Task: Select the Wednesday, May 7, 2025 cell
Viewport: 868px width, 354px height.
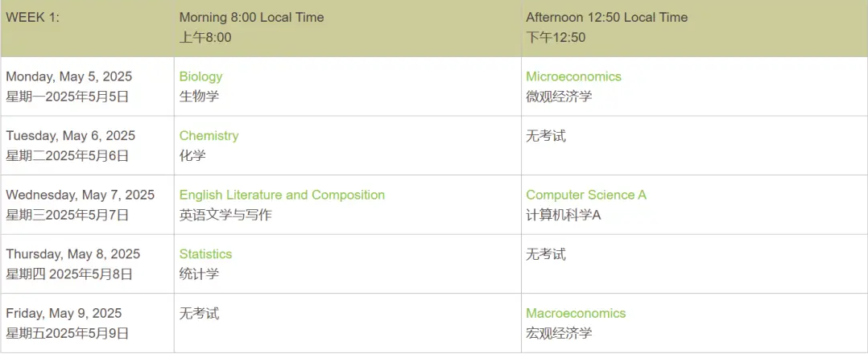Action: (88, 204)
